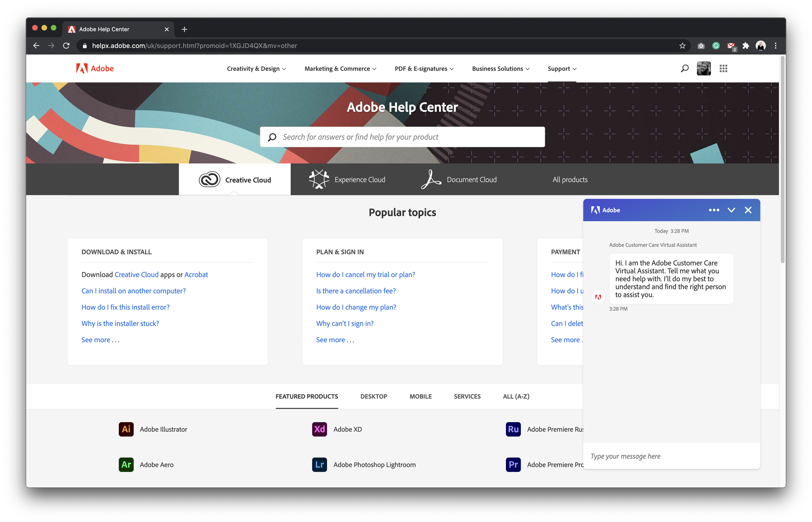
Task: Switch to the All products tab
Action: 570,180
